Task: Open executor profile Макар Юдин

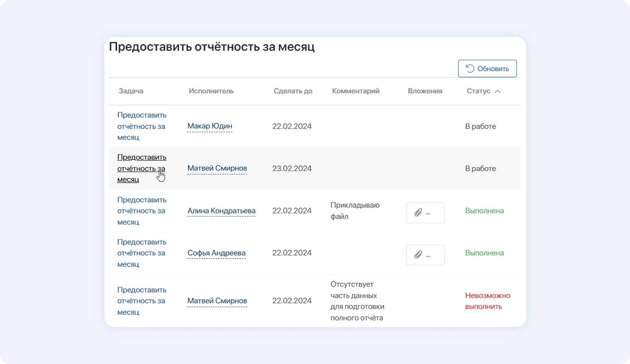Action: (210, 126)
